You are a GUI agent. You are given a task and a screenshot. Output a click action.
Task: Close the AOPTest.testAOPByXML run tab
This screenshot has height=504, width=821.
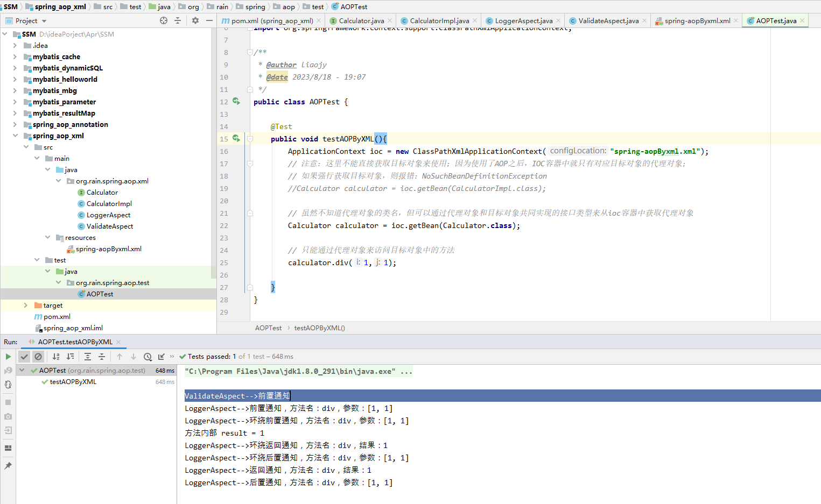(118, 342)
